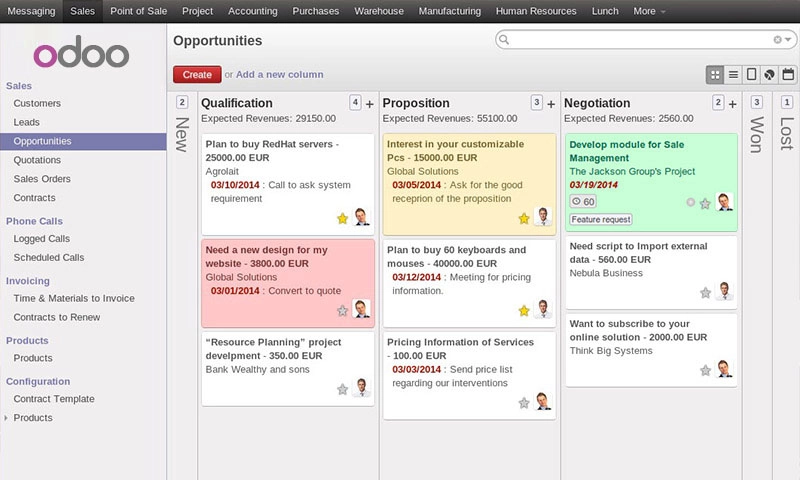This screenshot has width=800, height=480.
Task: Switch to Kanban view icon
Action: coord(715,74)
